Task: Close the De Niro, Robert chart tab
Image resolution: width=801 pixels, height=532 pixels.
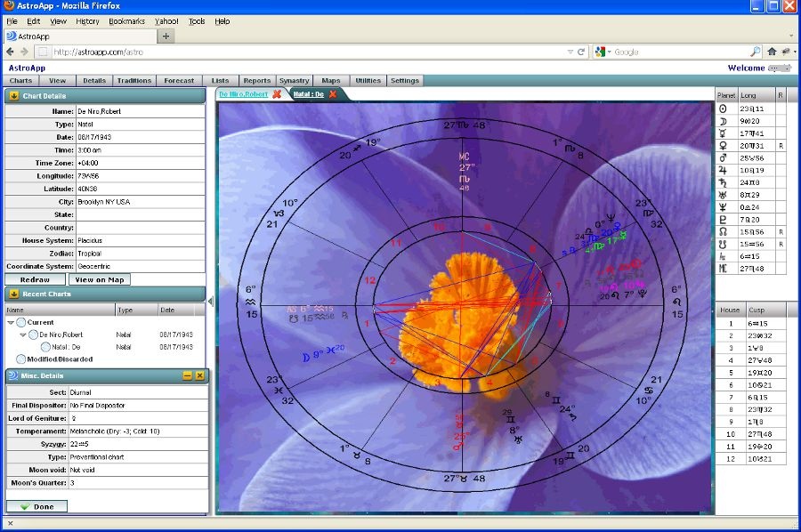Action: [277, 93]
